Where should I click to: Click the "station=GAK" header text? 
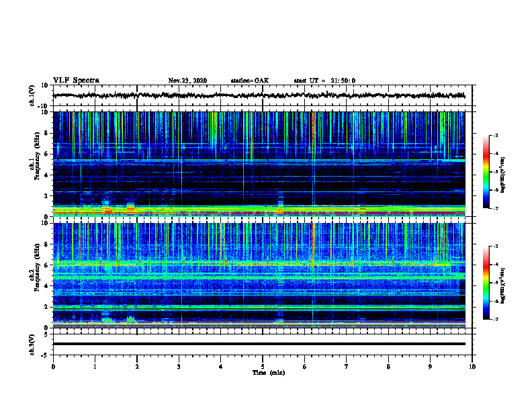point(250,81)
